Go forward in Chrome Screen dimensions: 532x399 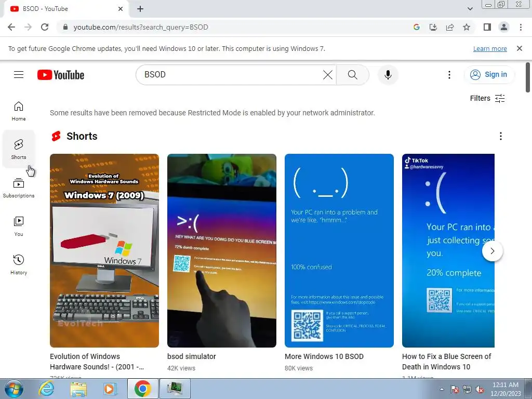click(28, 27)
